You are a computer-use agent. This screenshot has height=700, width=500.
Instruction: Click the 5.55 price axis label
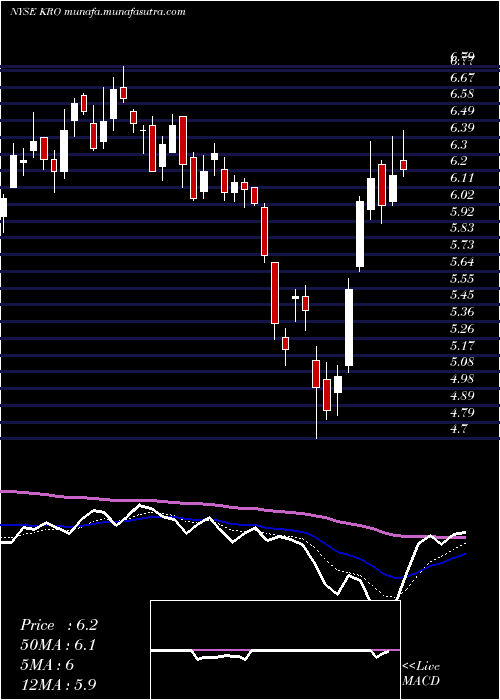click(462, 279)
